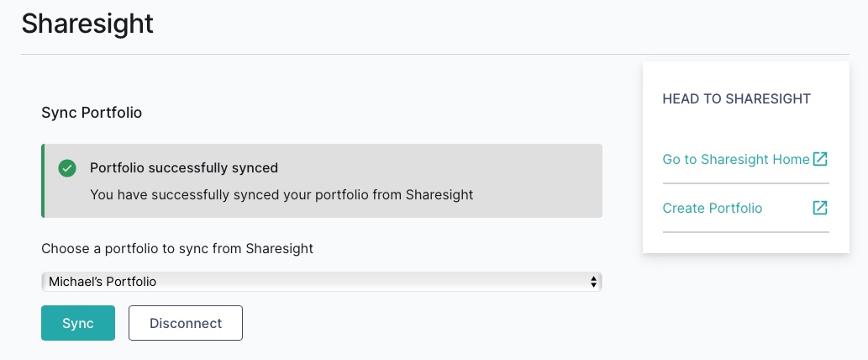Image resolution: width=868 pixels, height=360 pixels.
Task: Click the divider line under Go to Sharesight Home
Action: point(745,183)
